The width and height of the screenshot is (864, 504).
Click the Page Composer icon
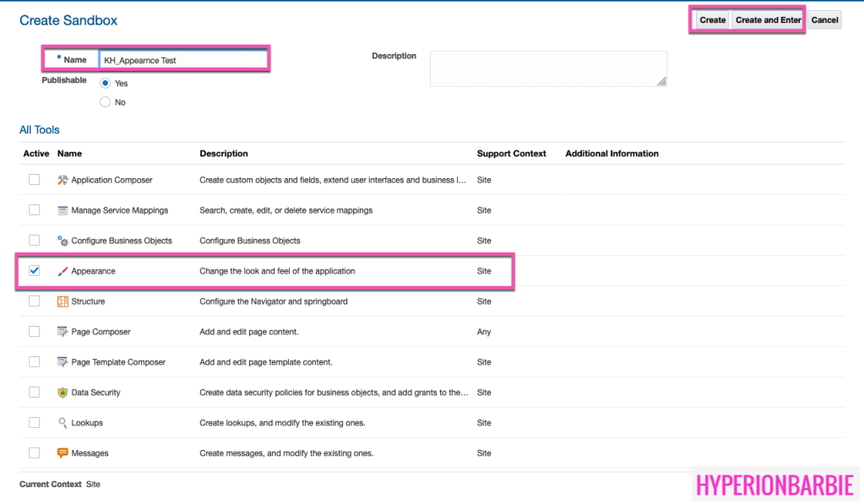pyautogui.click(x=62, y=332)
